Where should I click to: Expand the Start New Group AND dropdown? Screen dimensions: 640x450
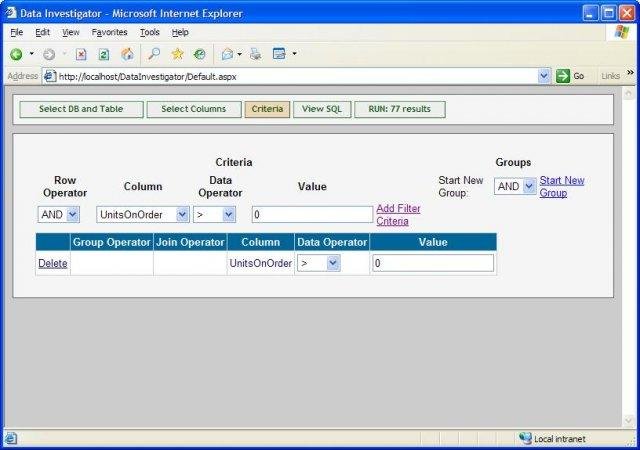coord(515,186)
